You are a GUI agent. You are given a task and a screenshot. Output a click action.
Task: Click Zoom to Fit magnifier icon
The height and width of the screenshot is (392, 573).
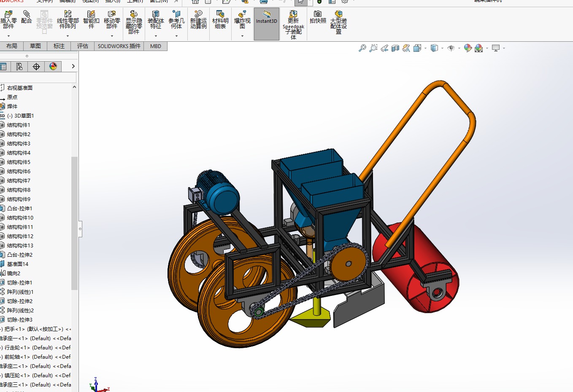click(362, 48)
